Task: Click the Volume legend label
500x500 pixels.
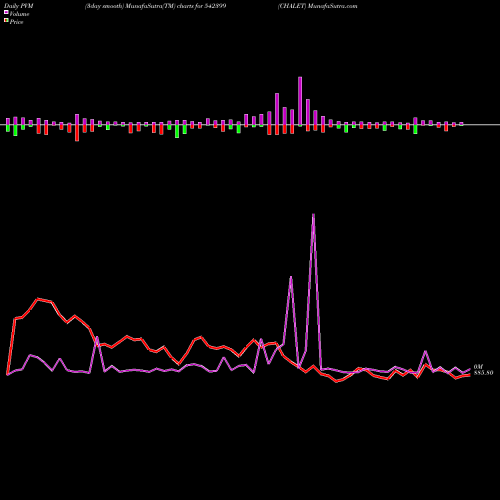Action: (x=19, y=14)
